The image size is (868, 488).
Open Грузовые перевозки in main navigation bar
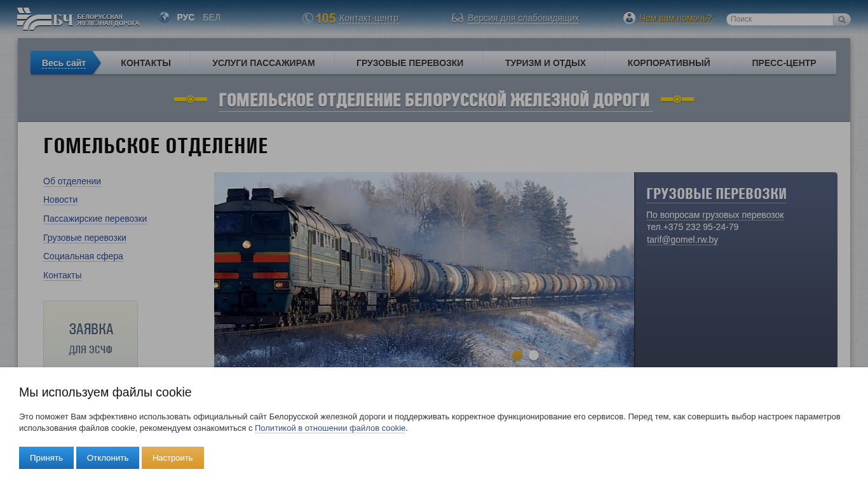tap(410, 63)
